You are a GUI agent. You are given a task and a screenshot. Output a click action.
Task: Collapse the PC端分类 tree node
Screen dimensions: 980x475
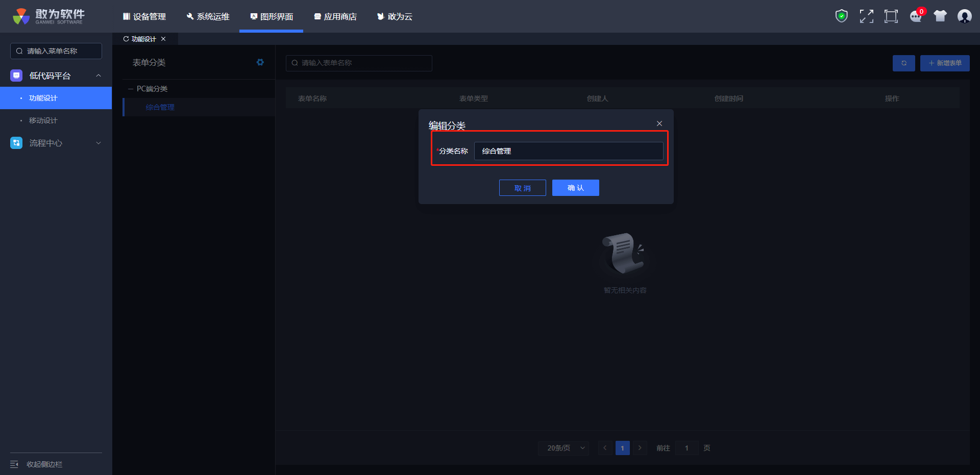coord(131,89)
